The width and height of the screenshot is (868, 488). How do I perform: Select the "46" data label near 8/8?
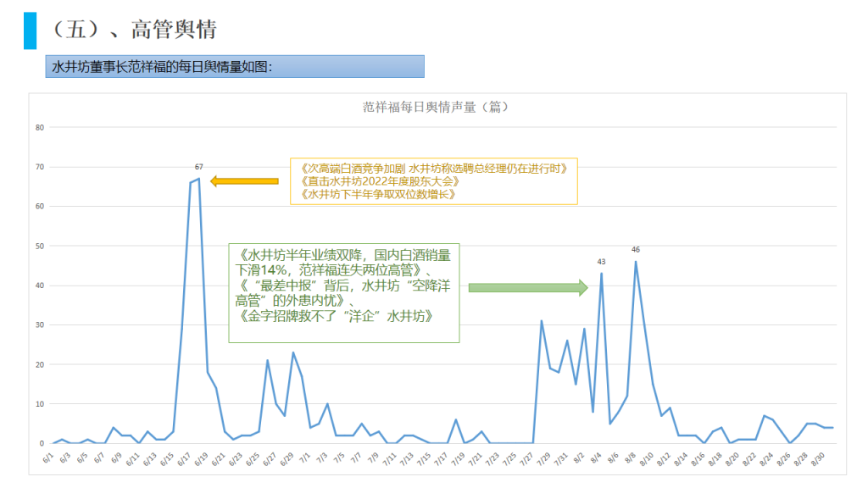[635, 249]
